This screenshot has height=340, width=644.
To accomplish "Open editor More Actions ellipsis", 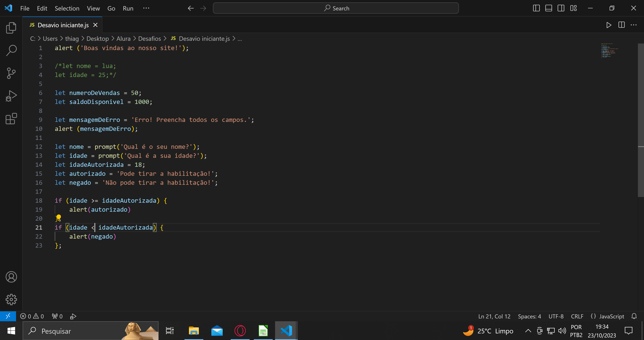I will [634, 25].
